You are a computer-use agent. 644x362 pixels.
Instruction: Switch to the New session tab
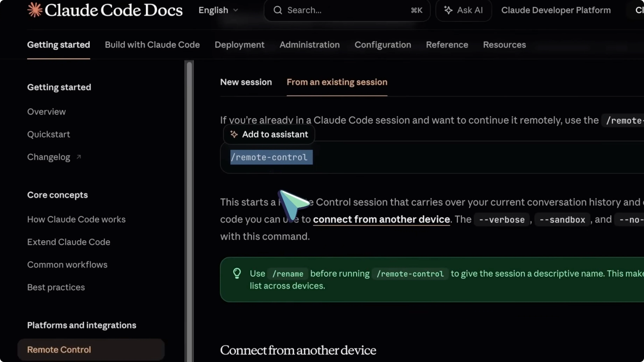pos(246,82)
